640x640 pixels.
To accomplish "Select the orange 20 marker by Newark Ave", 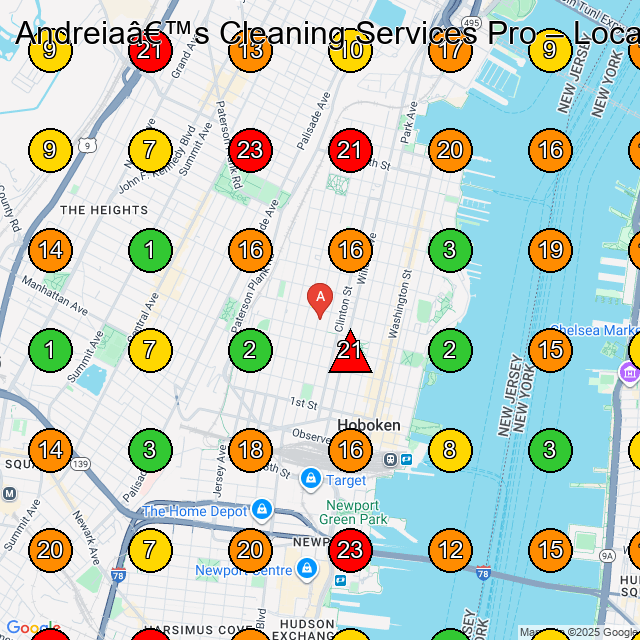I will [50, 550].
